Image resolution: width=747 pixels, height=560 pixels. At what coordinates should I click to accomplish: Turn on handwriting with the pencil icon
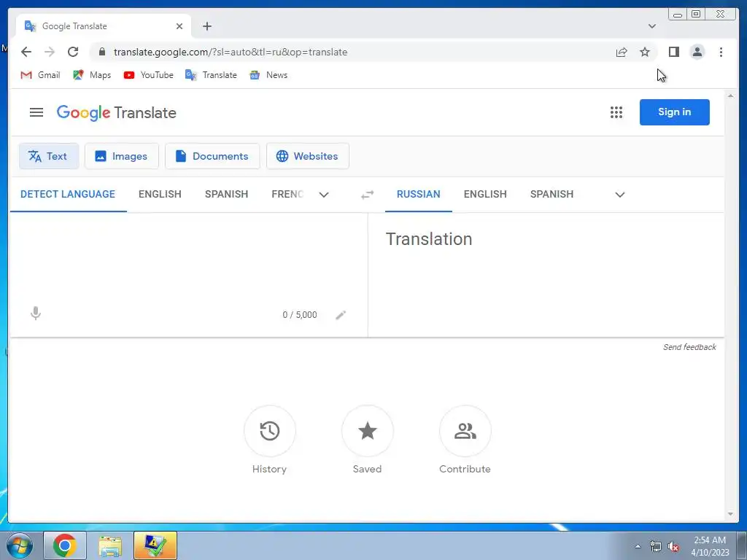point(341,315)
